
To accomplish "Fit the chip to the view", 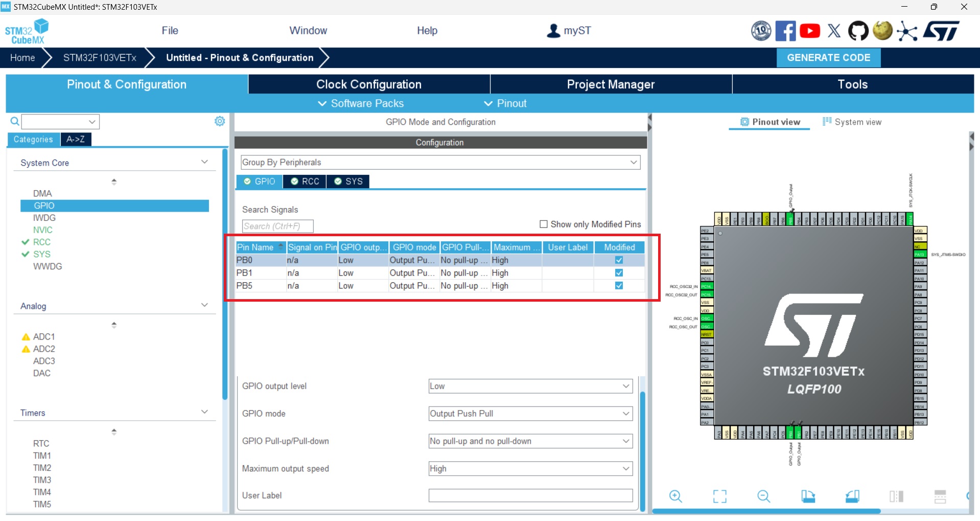I will click(719, 496).
